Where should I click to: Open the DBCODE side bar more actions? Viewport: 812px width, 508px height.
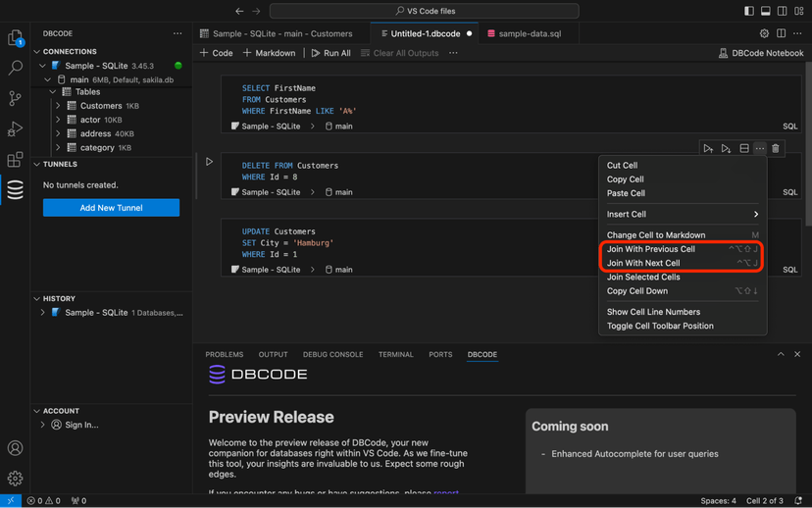tap(178, 33)
